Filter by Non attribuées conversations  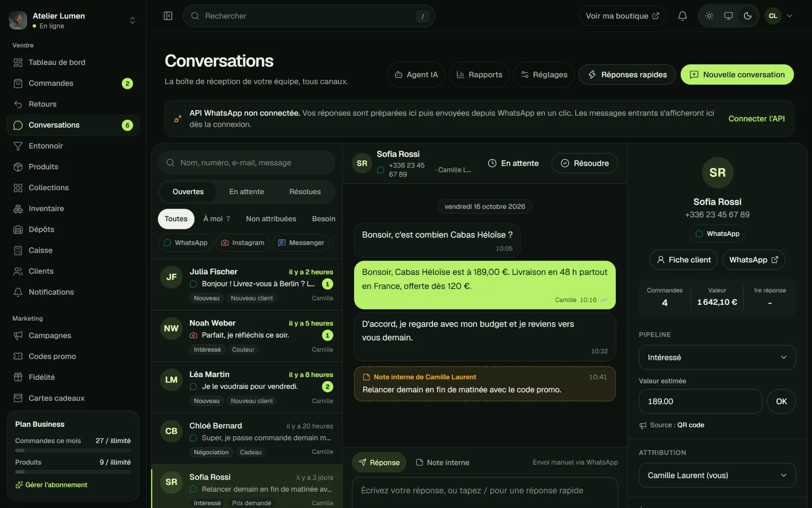(271, 219)
